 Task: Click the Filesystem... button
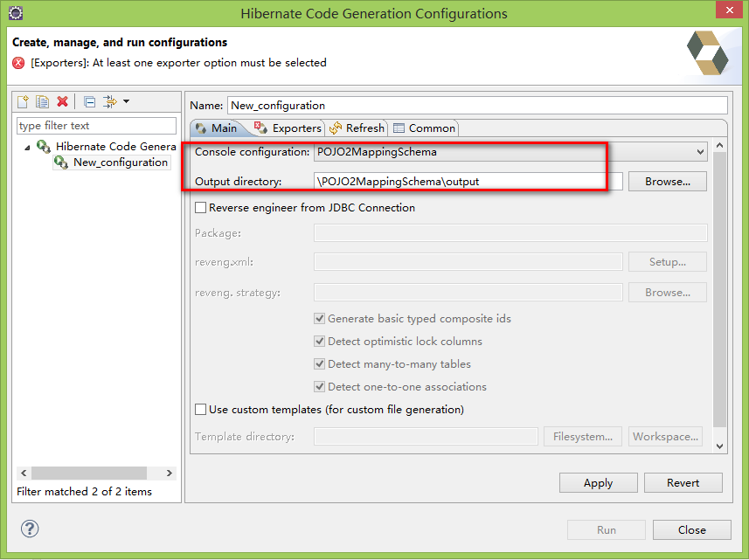(x=583, y=436)
